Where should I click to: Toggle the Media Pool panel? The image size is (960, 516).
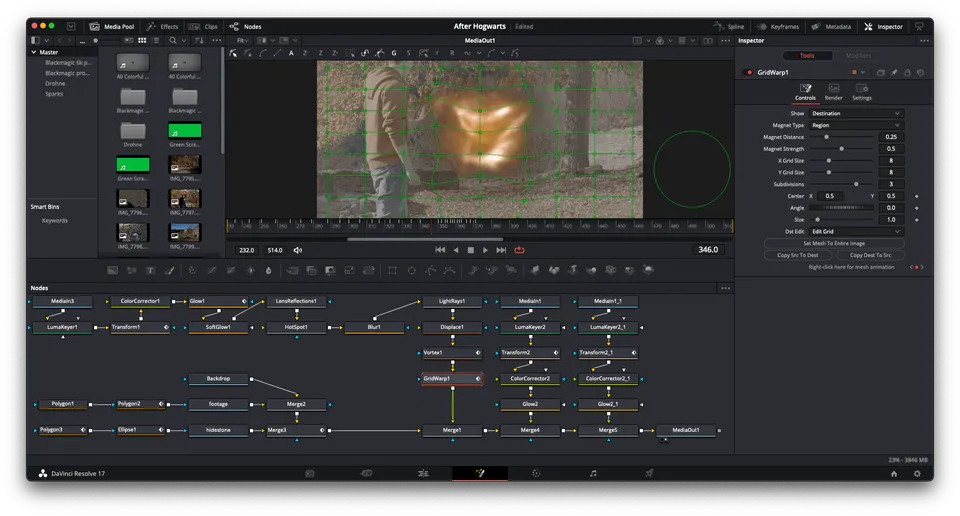112,26
